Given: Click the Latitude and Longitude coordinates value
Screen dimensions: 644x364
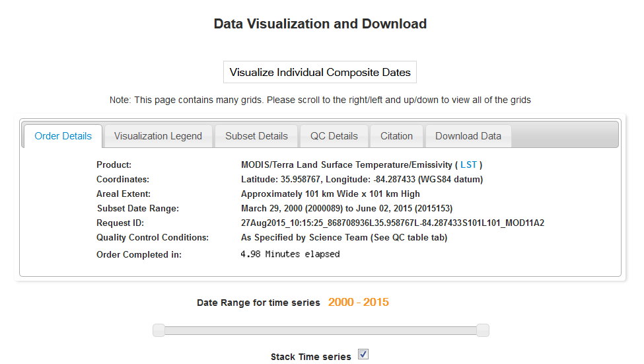Looking at the screenshot, I should (361, 179).
